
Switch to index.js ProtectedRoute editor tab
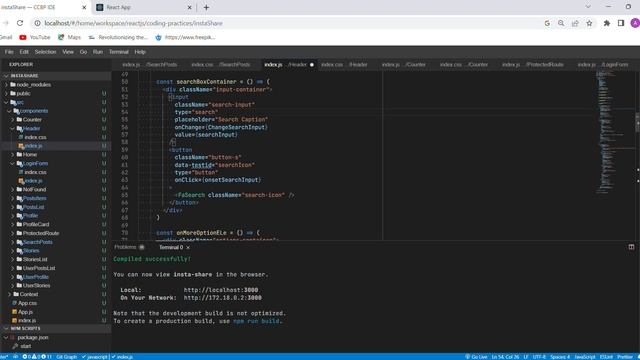click(x=533, y=64)
